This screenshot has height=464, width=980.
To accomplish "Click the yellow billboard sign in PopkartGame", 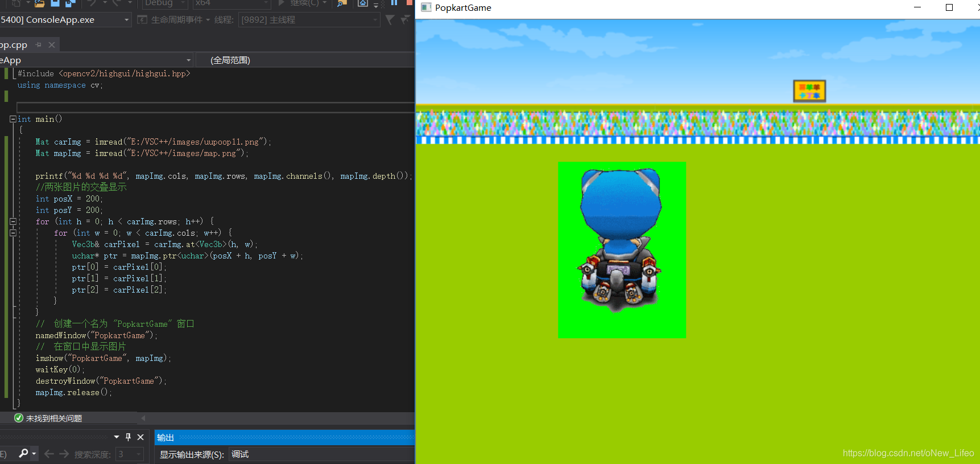I will point(809,91).
